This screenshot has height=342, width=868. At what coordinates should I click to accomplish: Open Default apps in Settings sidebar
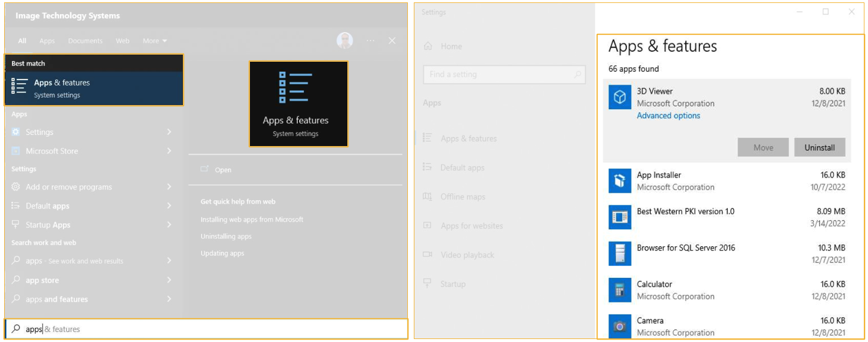[x=462, y=168]
